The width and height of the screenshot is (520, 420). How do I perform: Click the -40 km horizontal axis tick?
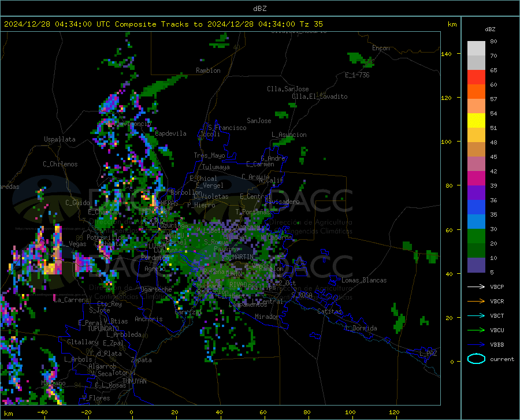(x=42, y=412)
